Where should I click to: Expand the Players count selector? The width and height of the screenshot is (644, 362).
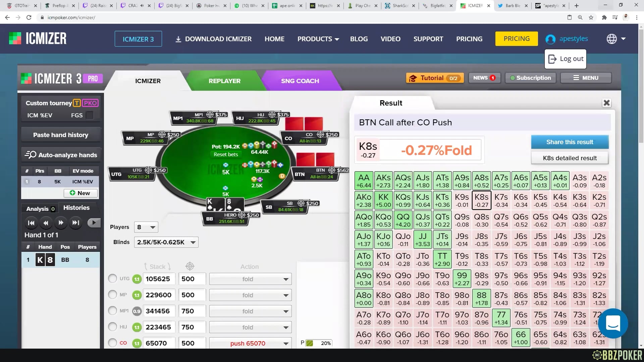click(x=146, y=227)
